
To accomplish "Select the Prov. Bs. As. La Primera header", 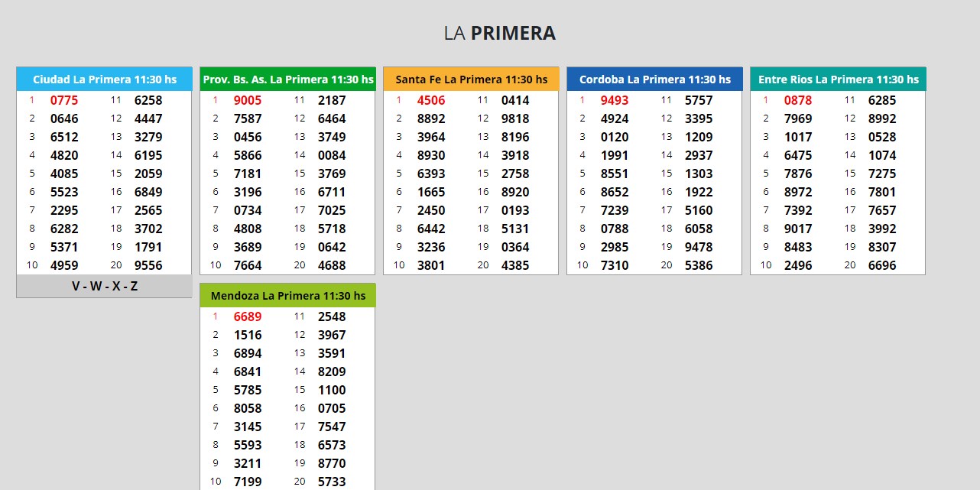I will pyautogui.click(x=287, y=80).
